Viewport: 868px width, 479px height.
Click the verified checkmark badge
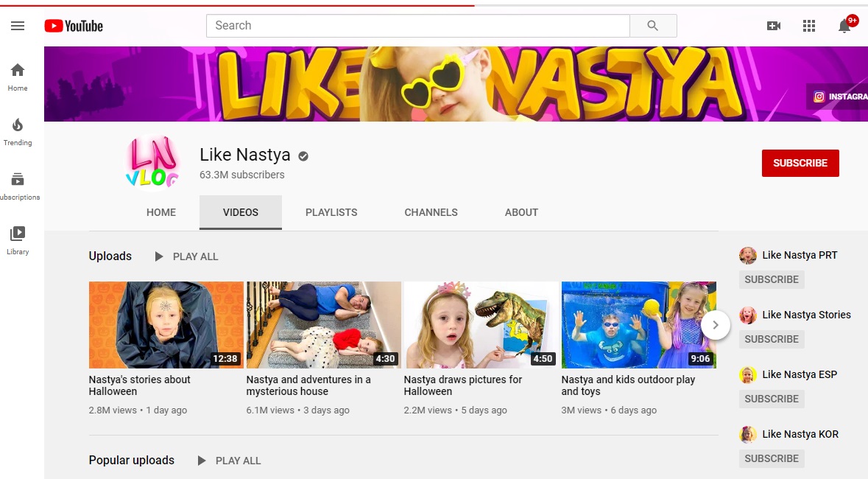pyautogui.click(x=303, y=156)
